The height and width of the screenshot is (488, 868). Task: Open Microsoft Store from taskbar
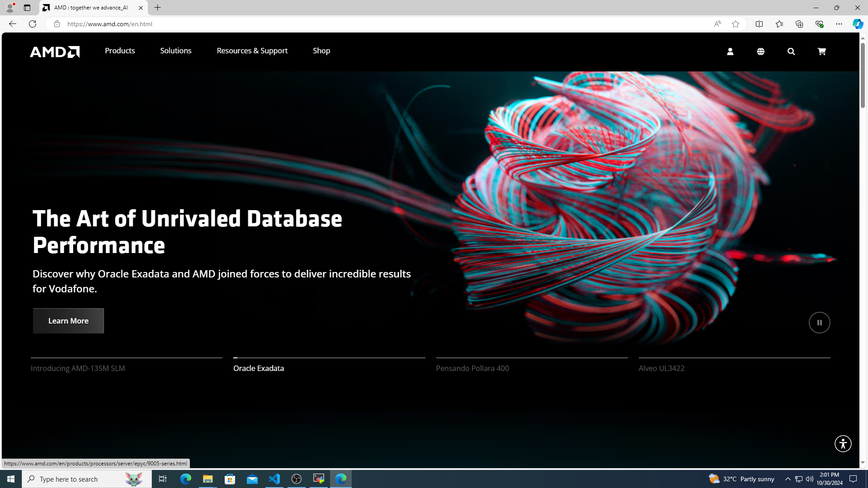[230, 479]
